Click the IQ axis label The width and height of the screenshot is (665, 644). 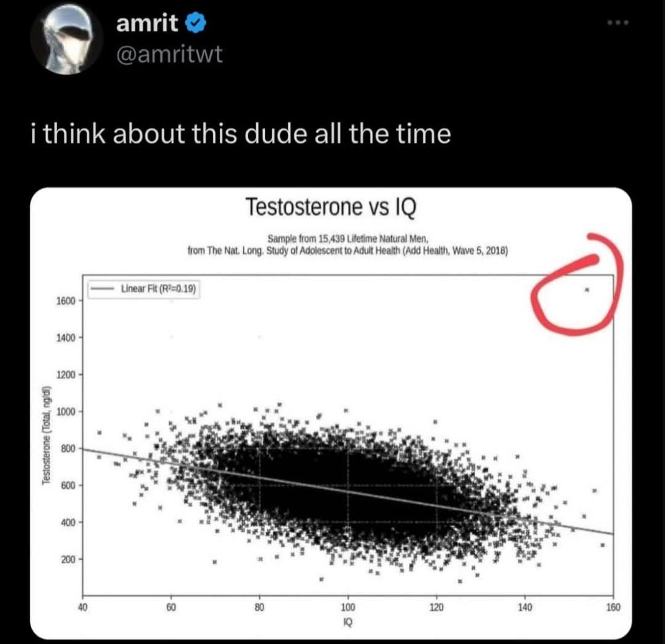coord(348,622)
